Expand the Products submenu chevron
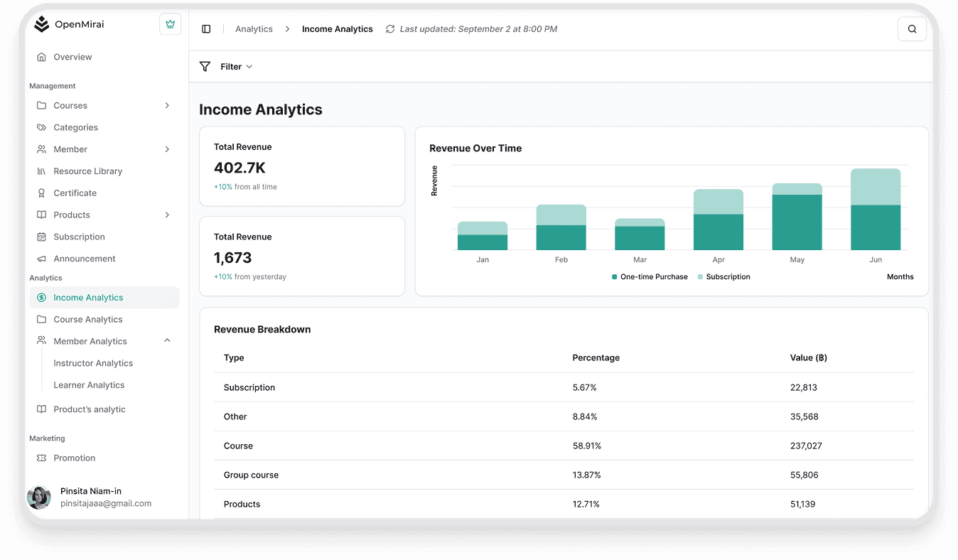Image resolution: width=958 pixels, height=560 pixels. [x=168, y=215]
